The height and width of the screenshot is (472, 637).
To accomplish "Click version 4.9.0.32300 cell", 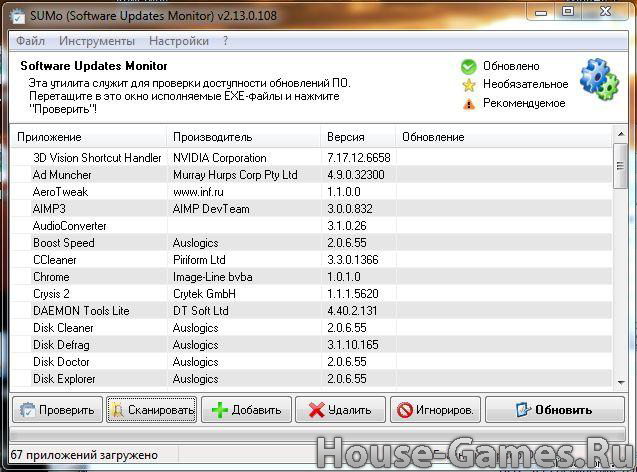I will (356, 175).
